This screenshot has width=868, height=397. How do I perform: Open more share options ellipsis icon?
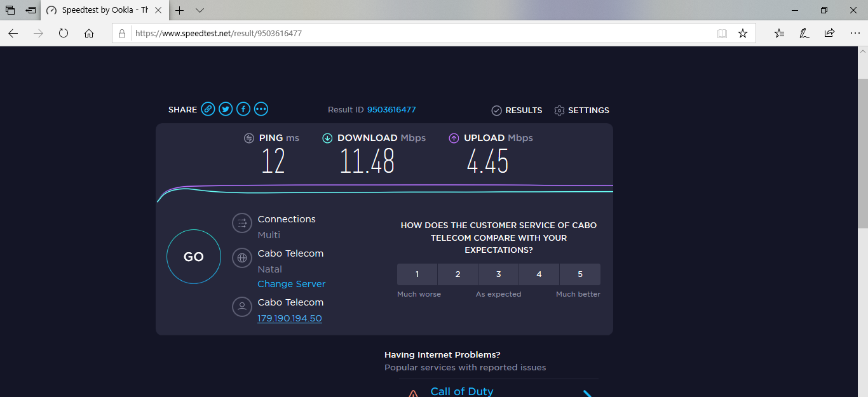coord(261,109)
